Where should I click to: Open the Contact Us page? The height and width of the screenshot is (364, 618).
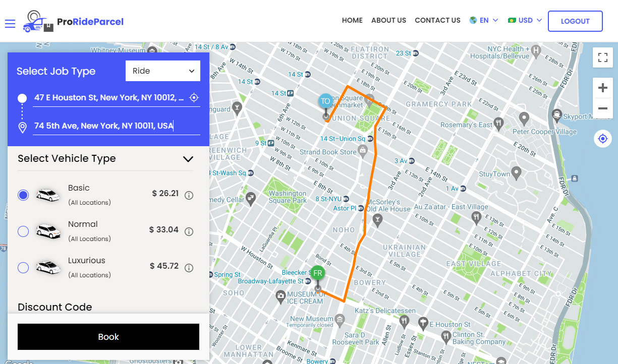tap(437, 21)
